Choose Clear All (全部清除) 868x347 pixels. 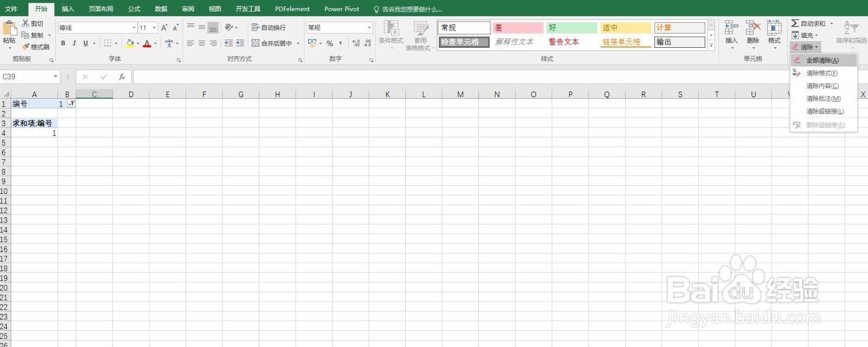tap(824, 60)
